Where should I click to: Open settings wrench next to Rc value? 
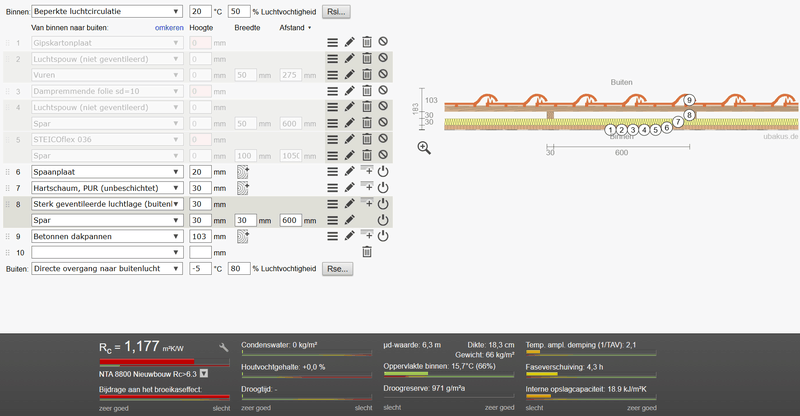coord(223,348)
